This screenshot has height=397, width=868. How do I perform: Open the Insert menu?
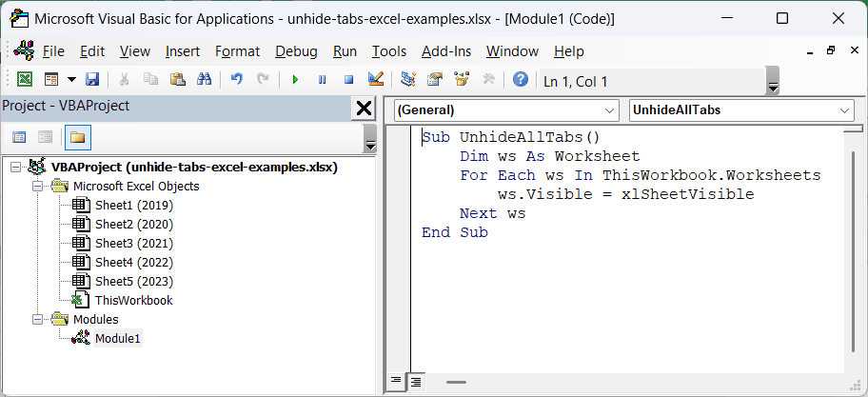(183, 51)
